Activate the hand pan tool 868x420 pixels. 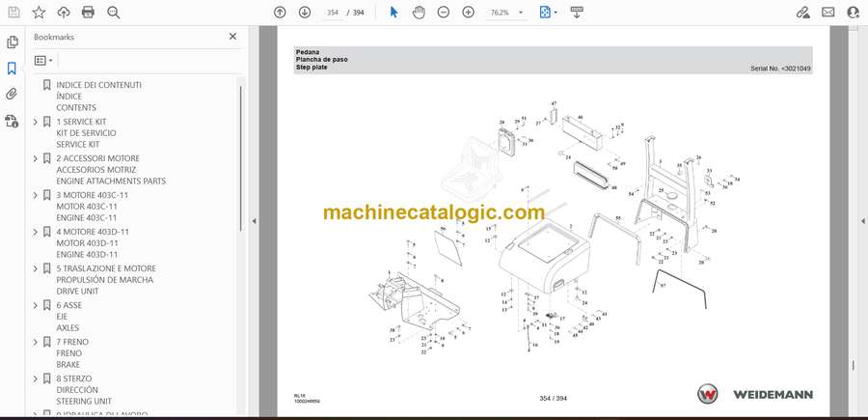click(x=419, y=13)
